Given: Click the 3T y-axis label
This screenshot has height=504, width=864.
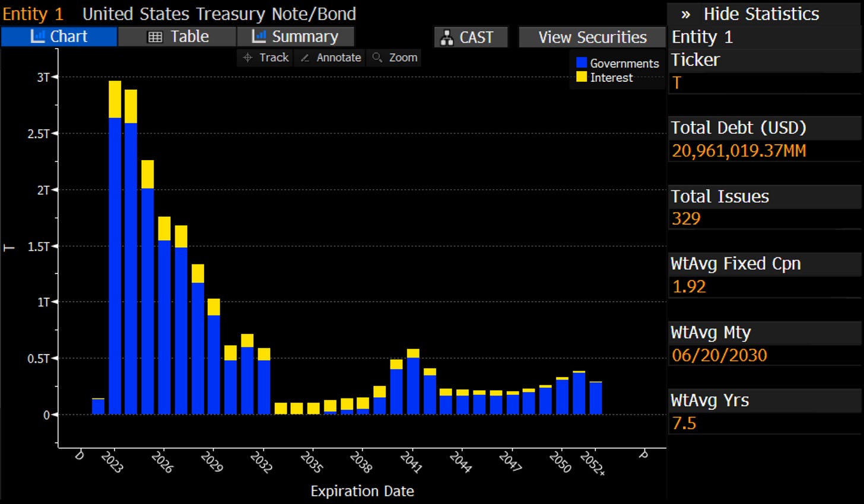Looking at the screenshot, I should [x=43, y=77].
